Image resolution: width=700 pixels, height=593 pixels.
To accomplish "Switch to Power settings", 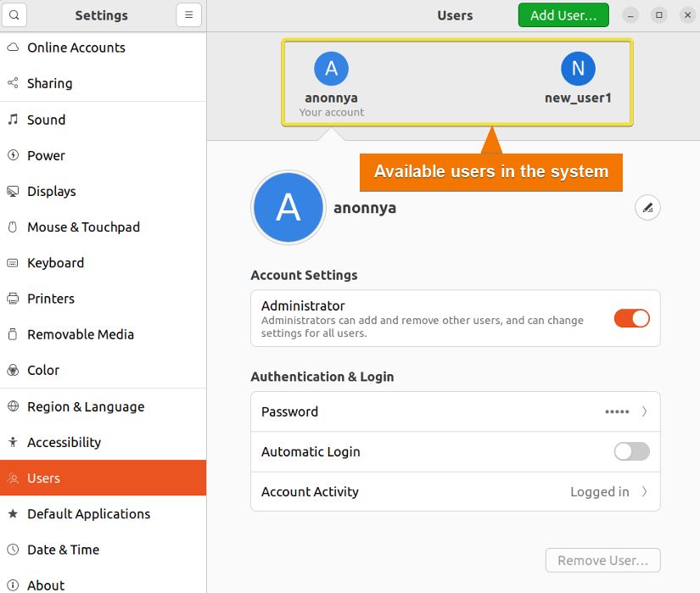I will click(x=104, y=155).
